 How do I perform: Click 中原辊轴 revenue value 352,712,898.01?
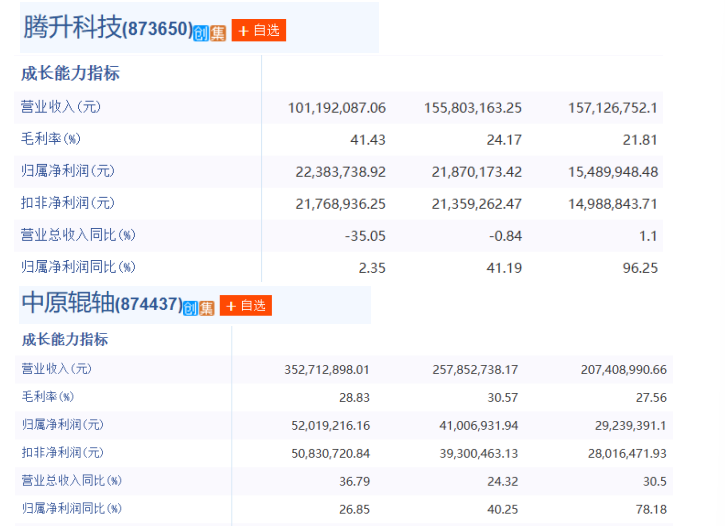(327, 370)
